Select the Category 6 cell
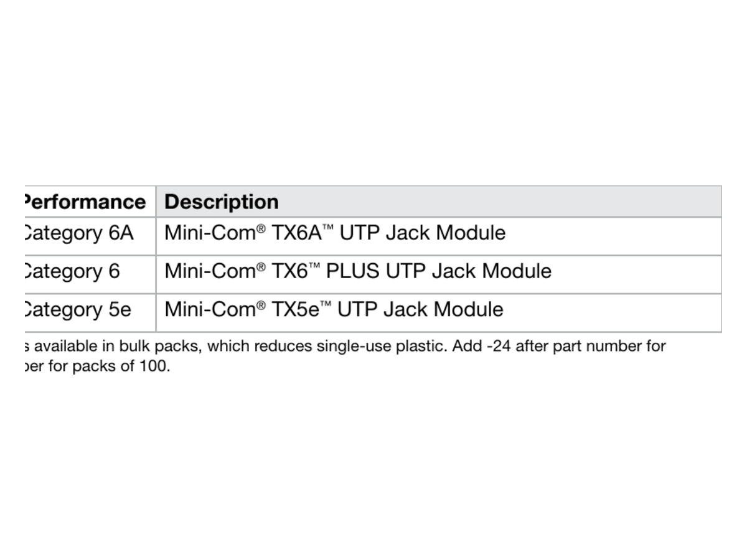The height and width of the screenshot is (560, 747). pos(89,274)
